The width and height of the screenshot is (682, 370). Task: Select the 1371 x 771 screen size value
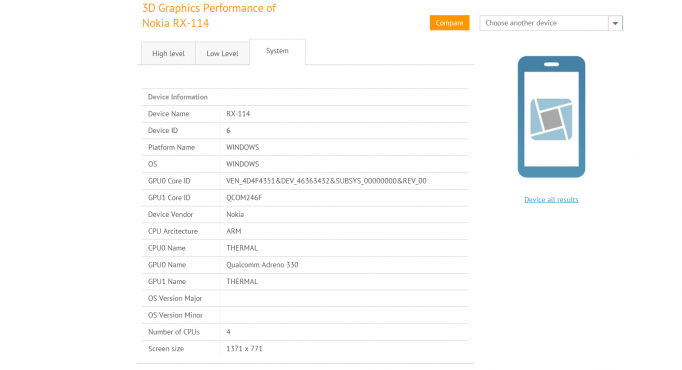click(x=244, y=349)
